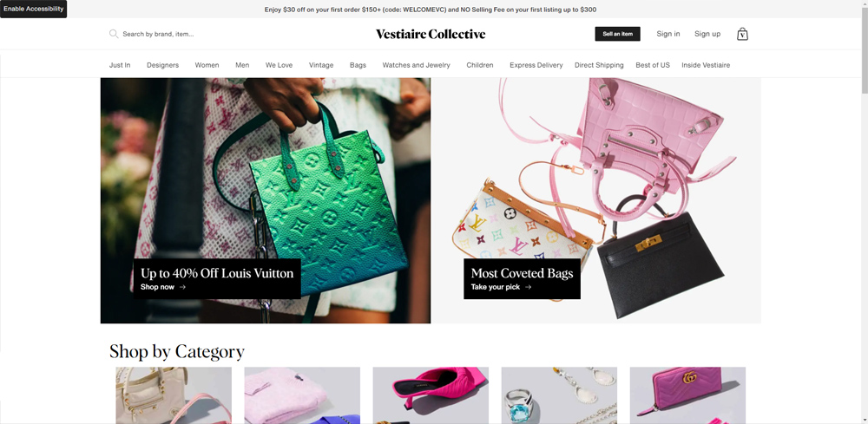Enable Accessibility mode
The image size is (868, 424).
click(33, 9)
